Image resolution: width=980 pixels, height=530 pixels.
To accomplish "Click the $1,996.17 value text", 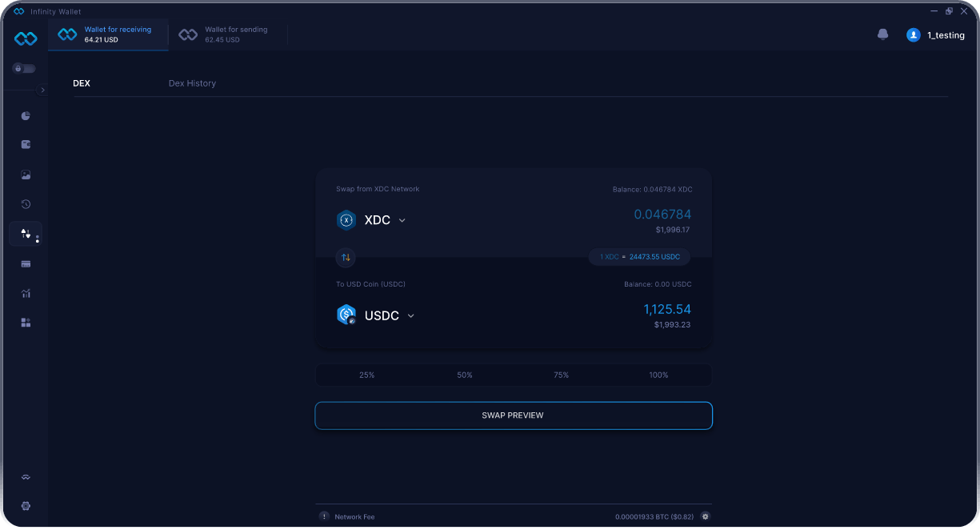I will tap(672, 230).
